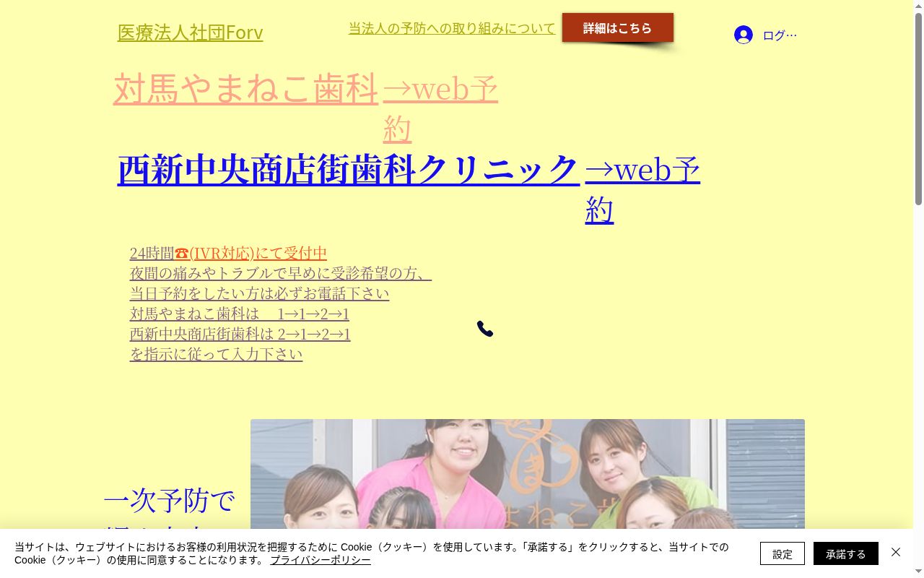Click the user avatar login icon
The image size is (924, 578).
point(744,35)
